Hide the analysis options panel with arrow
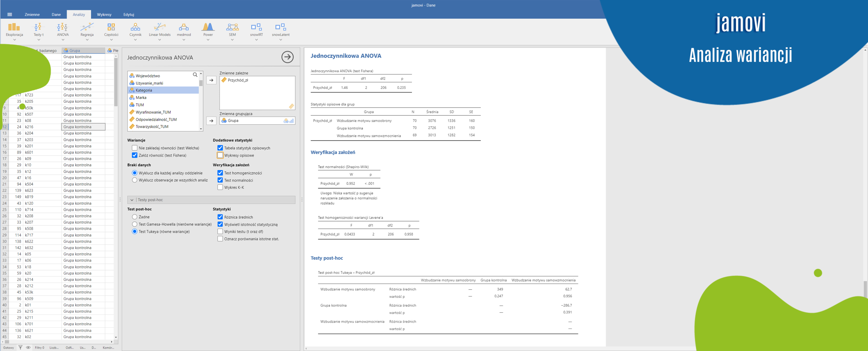Screen dimensions: 868x351 (x=287, y=57)
